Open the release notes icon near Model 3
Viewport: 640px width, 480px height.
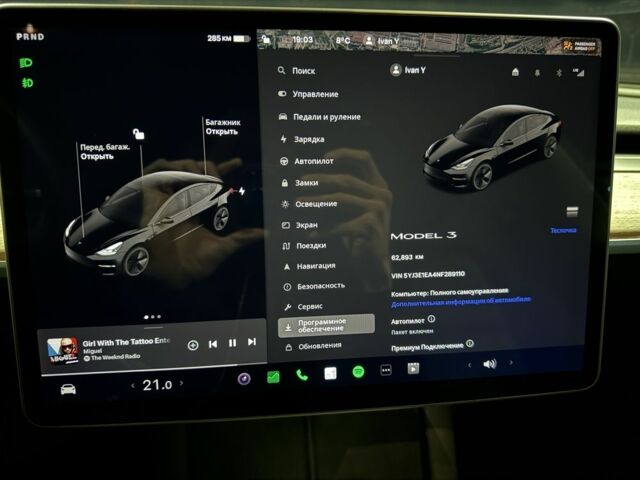click(572, 211)
